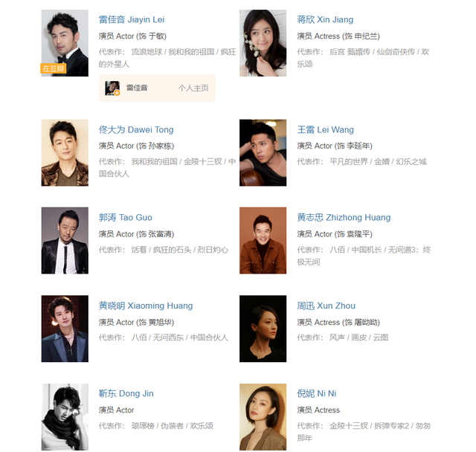476x452 pixels.
Task: Open the 黄晓明 Xiaoming Huang link
Action: (146, 306)
